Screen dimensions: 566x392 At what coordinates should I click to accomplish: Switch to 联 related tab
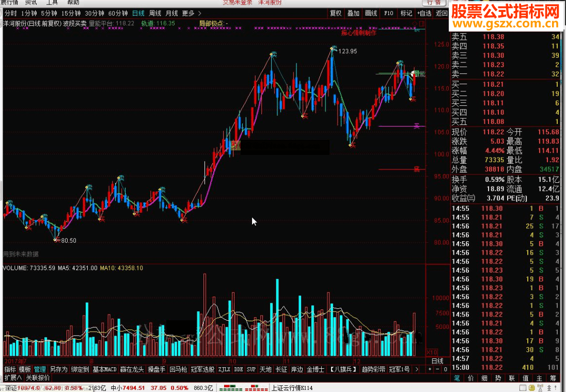click(x=512, y=378)
